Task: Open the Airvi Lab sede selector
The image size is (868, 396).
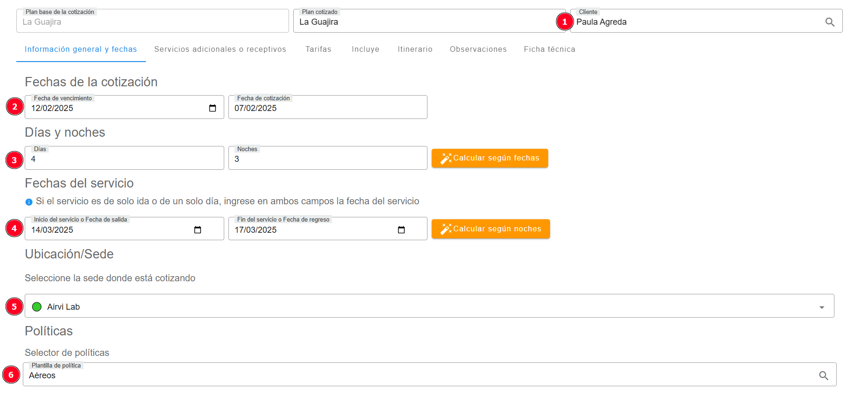Action: [x=420, y=306]
